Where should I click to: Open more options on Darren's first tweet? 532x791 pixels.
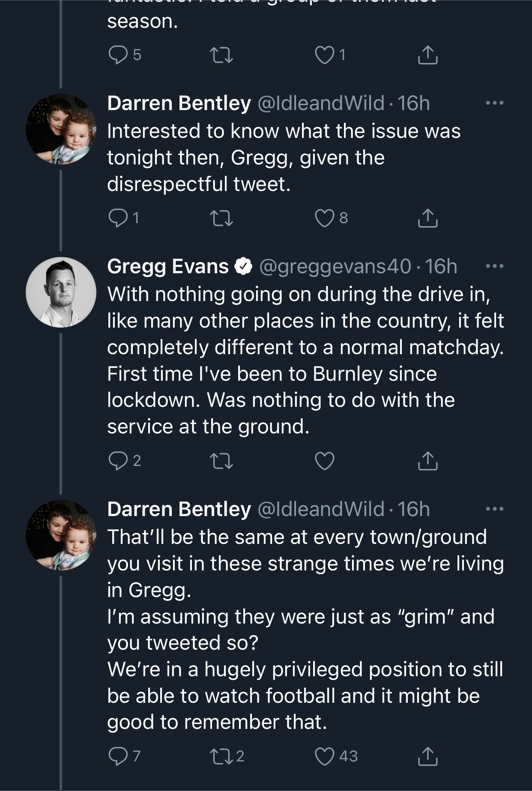tap(495, 103)
